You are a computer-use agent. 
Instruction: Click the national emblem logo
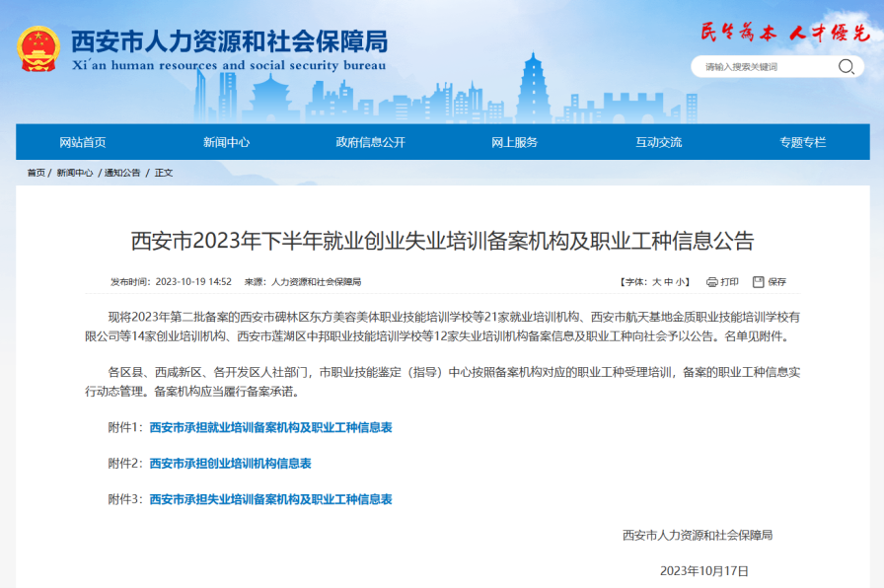[38, 49]
